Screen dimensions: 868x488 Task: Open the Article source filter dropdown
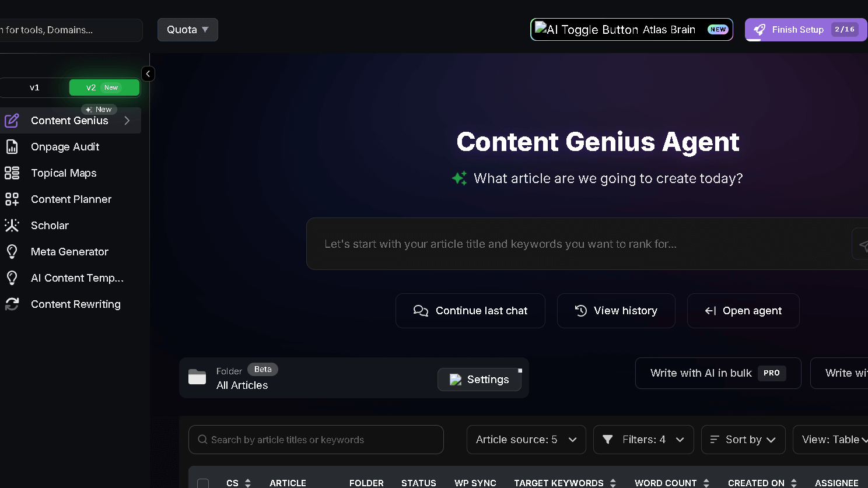526,439
